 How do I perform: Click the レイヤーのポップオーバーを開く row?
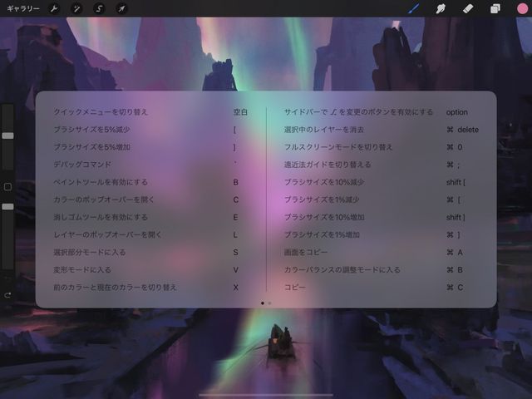[x=151, y=234]
